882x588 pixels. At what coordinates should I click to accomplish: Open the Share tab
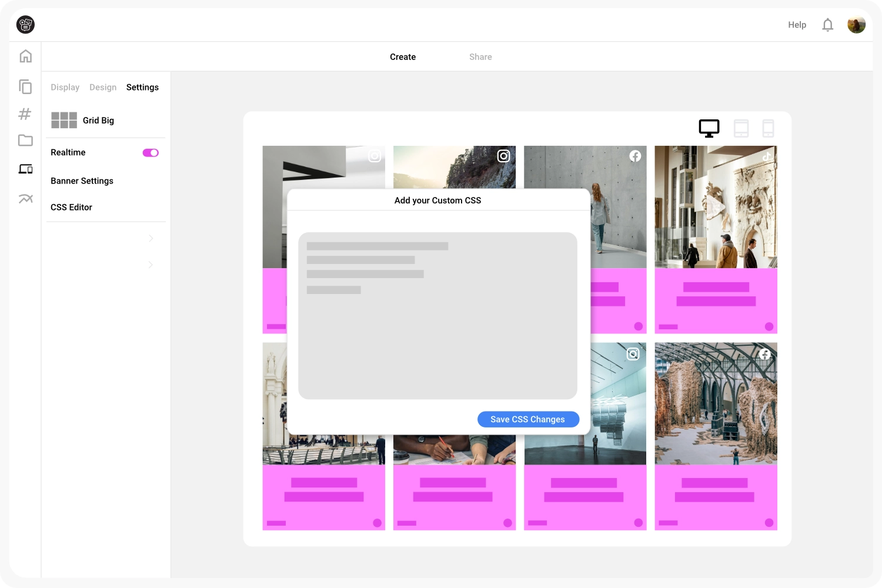(x=480, y=56)
